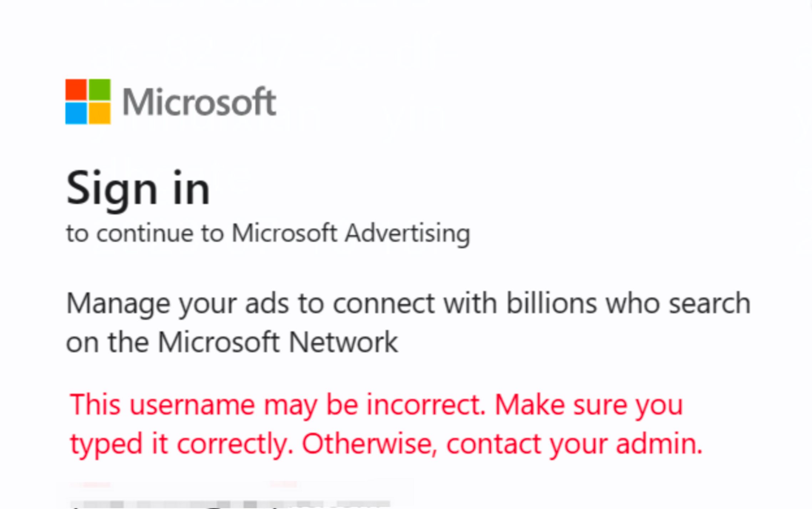
Task: Click the words "Microsoft Advertising" in the subtitle
Action: tap(351, 233)
